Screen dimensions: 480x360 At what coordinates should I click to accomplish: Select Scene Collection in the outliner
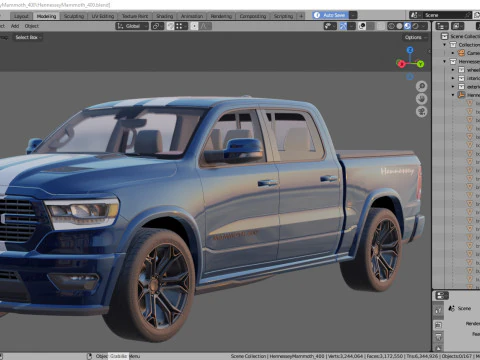pyautogui.click(x=465, y=36)
